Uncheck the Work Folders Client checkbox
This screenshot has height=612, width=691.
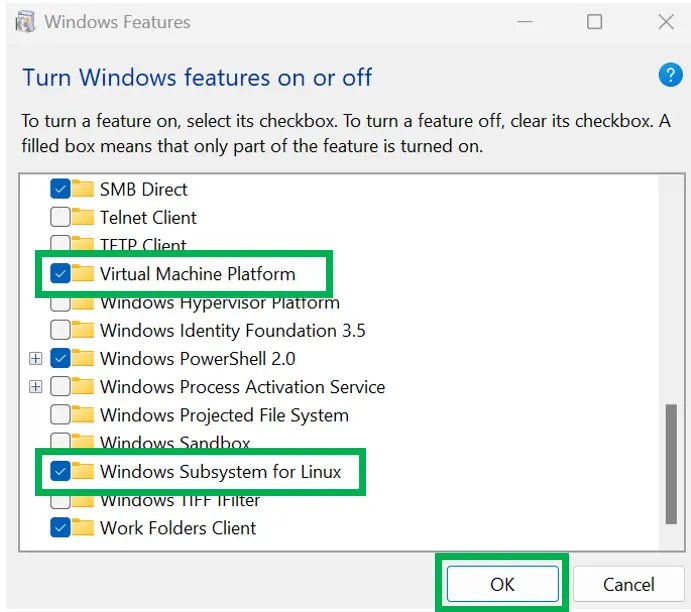tap(60, 527)
